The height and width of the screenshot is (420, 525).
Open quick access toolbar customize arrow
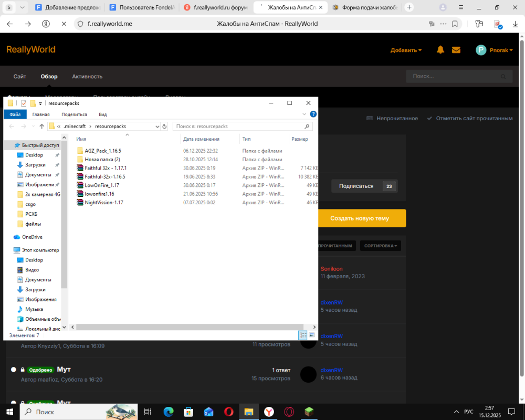[40, 103]
